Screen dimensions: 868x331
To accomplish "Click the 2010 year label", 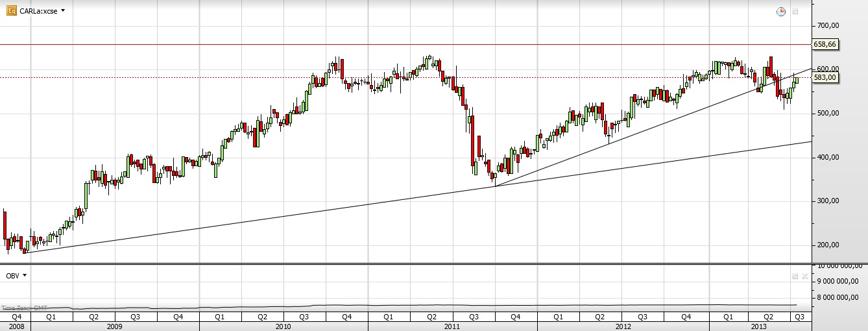I will point(283,326).
